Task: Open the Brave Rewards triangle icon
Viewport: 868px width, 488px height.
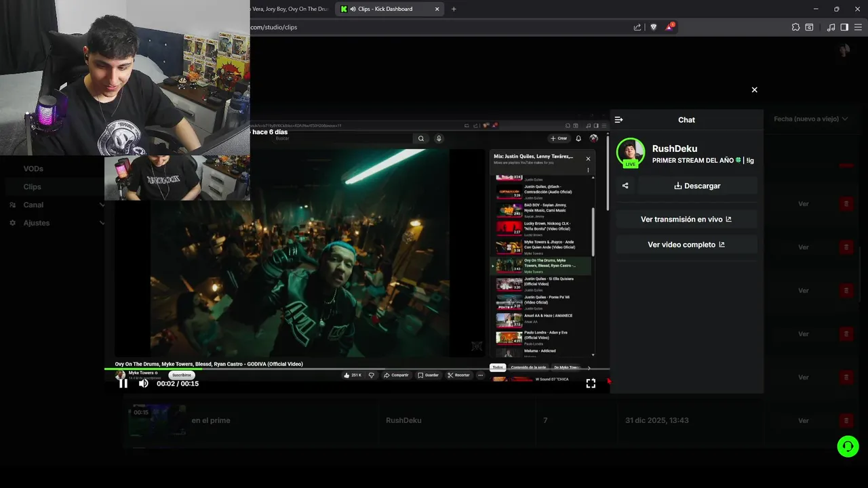Action: coord(670,27)
